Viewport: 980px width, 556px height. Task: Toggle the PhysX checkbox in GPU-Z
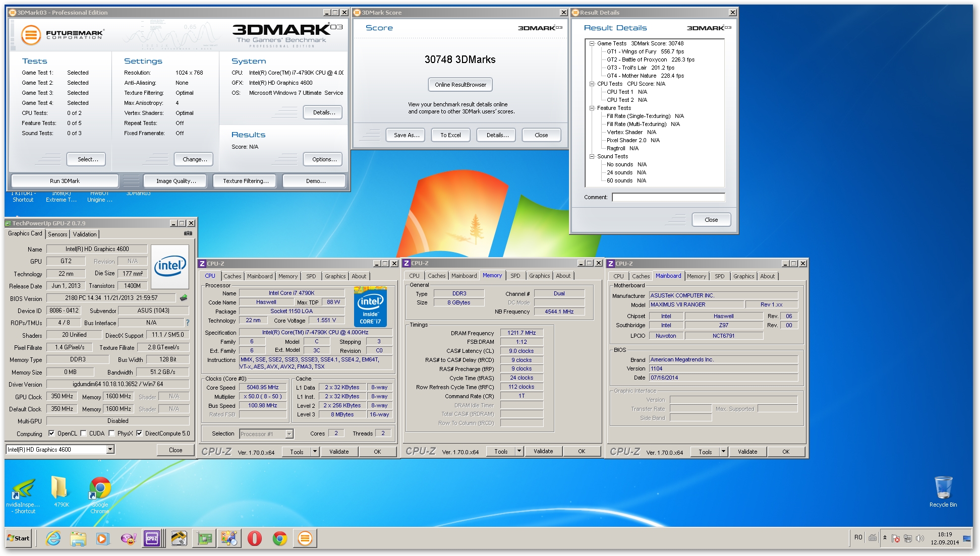(111, 433)
